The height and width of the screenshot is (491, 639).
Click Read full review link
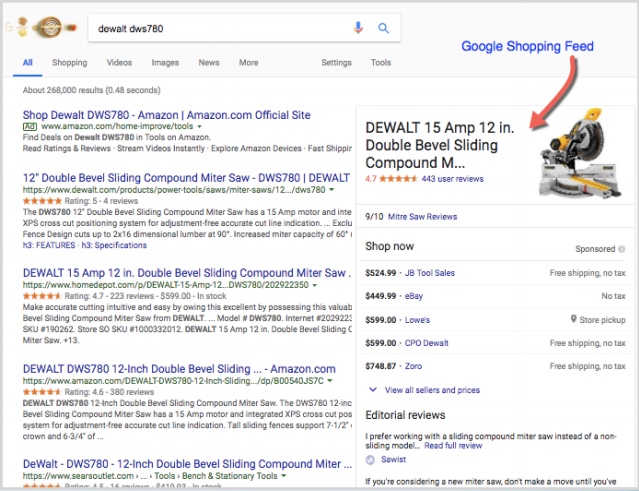coord(453,445)
